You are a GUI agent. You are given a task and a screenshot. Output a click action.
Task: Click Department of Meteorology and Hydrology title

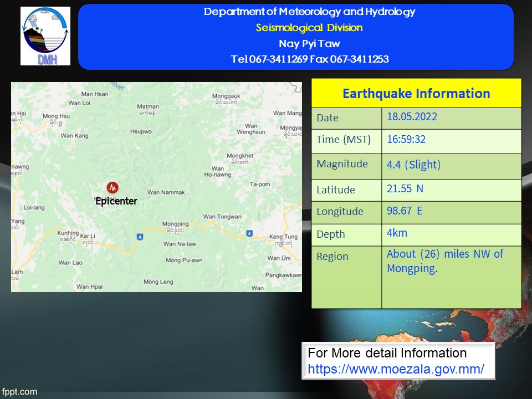(309, 12)
